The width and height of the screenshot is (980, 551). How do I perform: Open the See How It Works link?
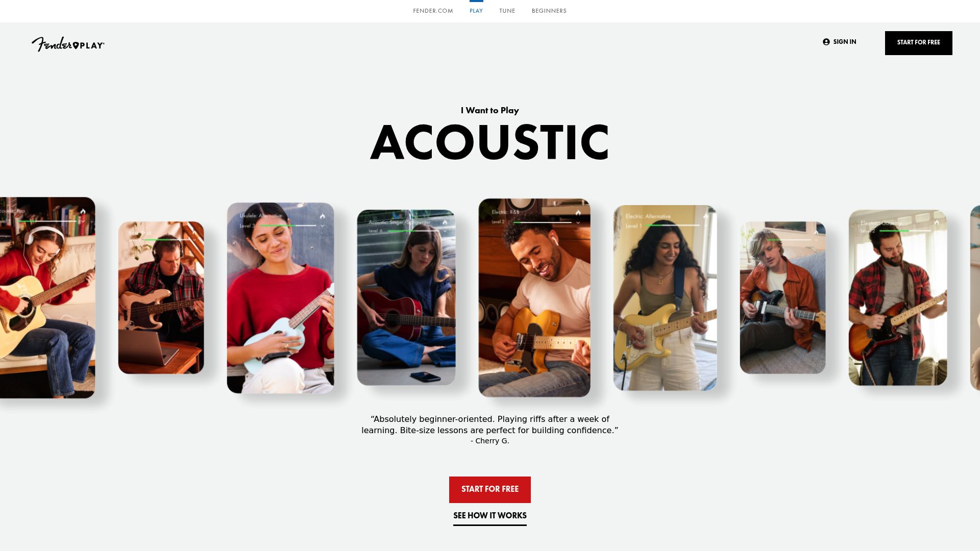(x=490, y=516)
